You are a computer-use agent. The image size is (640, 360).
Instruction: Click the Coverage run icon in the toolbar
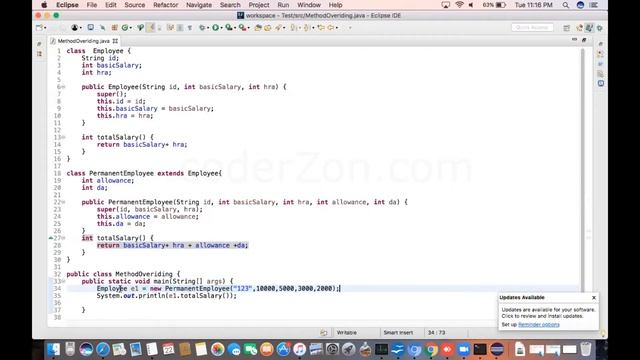(x=229, y=28)
